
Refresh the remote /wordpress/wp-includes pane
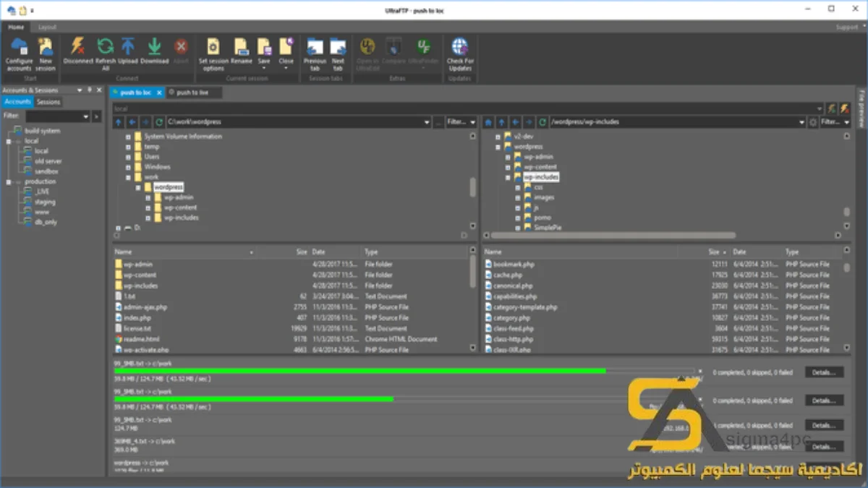pos(542,122)
